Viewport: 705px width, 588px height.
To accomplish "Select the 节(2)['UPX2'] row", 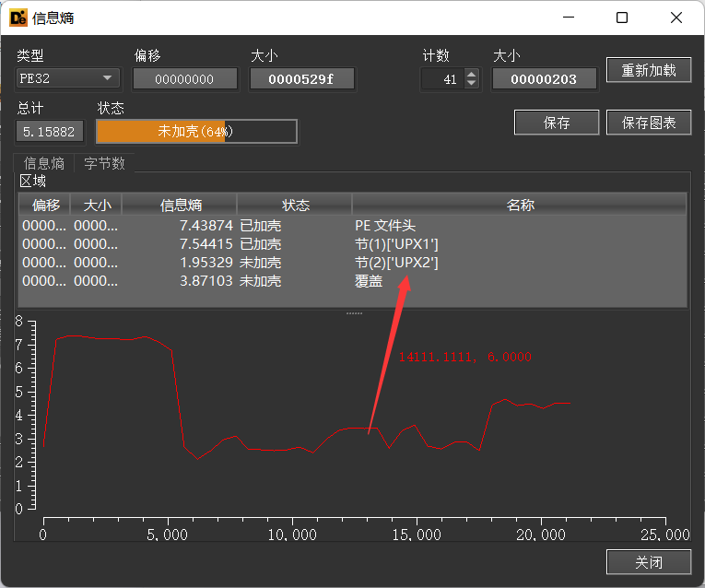I will [352, 262].
